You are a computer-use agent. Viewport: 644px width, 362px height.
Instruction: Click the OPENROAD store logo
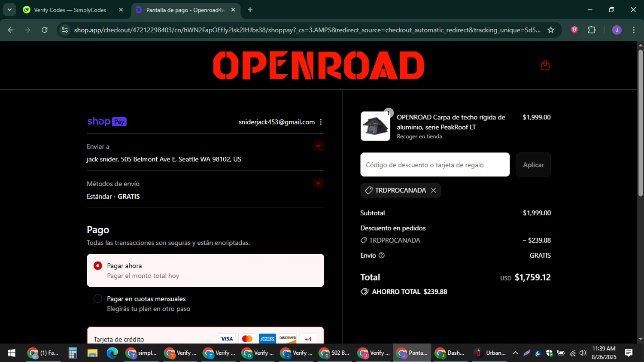pos(319,65)
